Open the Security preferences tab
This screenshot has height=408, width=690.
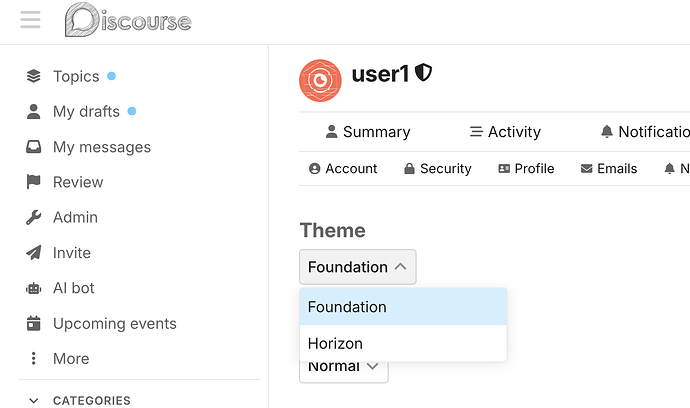click(438, 169)
